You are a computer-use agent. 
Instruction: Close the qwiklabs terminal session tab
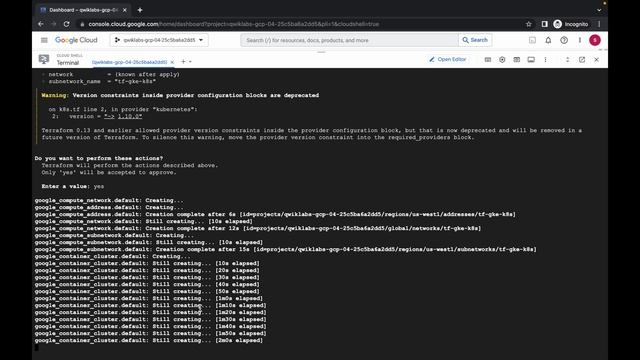pos(172,62)
